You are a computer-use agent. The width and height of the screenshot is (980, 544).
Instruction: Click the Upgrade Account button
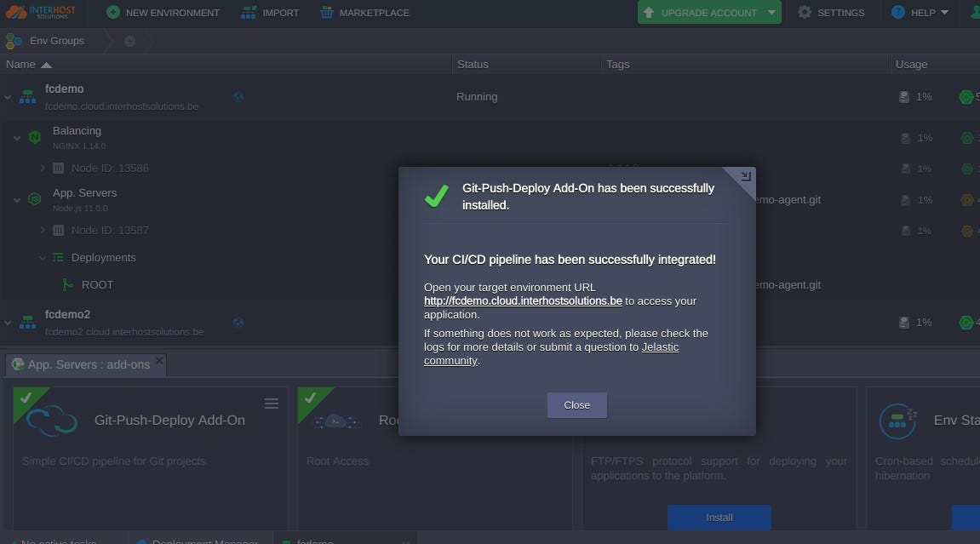(x=700, y=13)
